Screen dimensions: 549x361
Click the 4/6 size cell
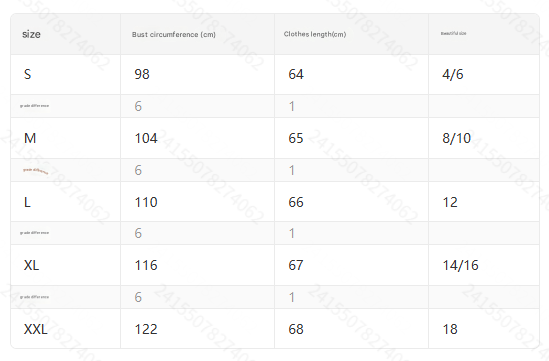tap(453, 74)
